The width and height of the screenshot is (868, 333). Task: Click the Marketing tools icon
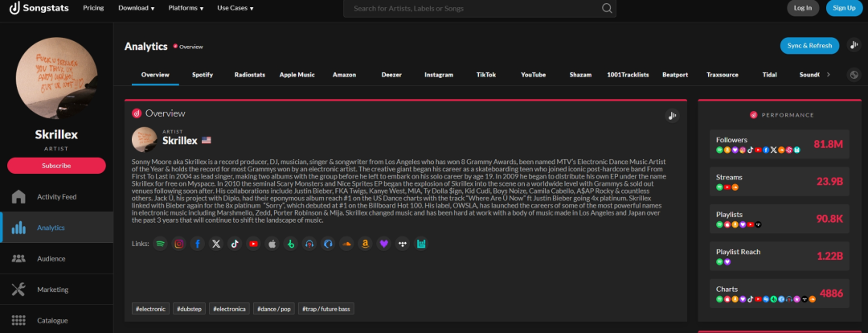tap(18, 290)
